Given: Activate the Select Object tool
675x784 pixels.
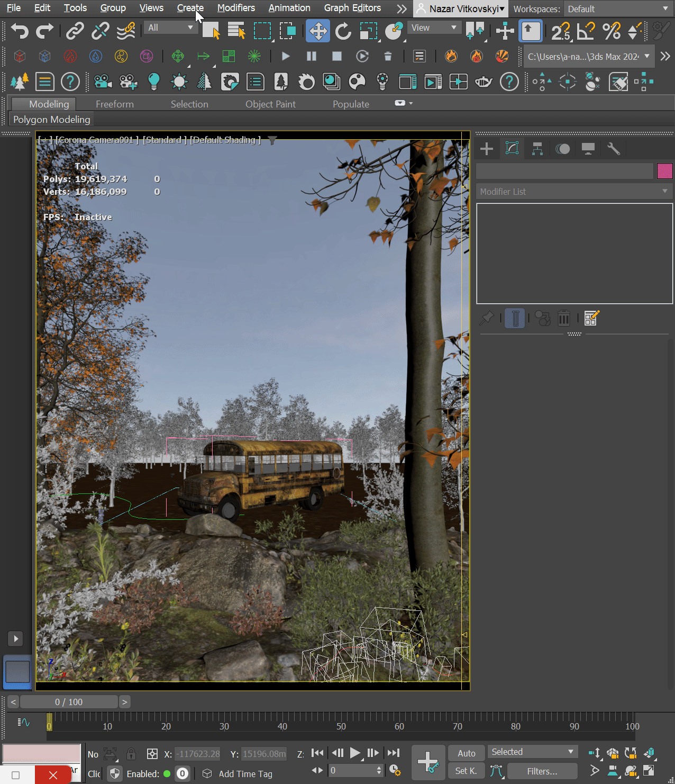Looking at the screenshot, I should 211,31.
